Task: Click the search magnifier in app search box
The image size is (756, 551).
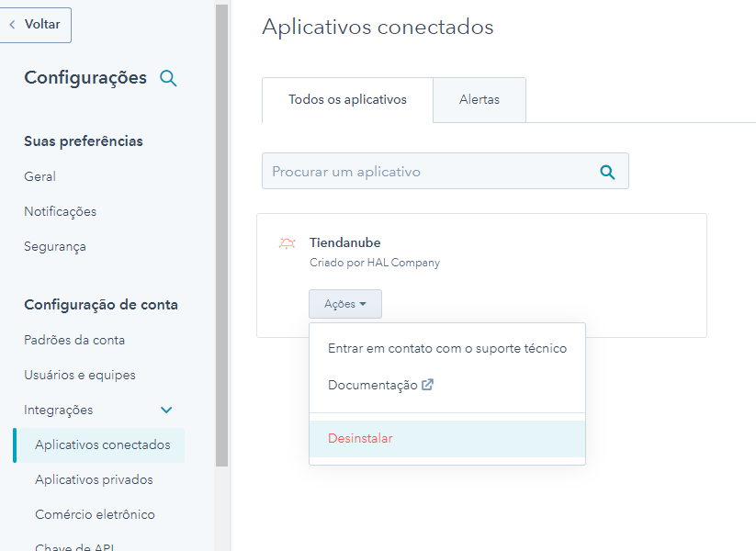Action: pyautogui.click(x=606, y=172)
